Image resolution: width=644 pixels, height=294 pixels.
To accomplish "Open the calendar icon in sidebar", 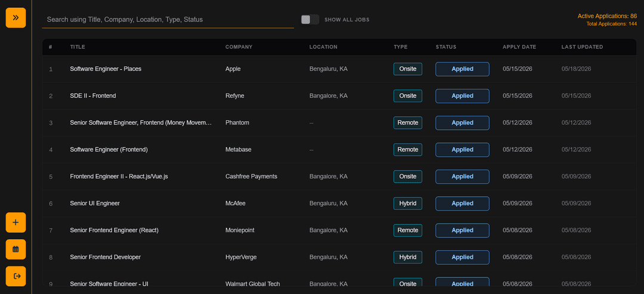I will click(x=16, y=249).
